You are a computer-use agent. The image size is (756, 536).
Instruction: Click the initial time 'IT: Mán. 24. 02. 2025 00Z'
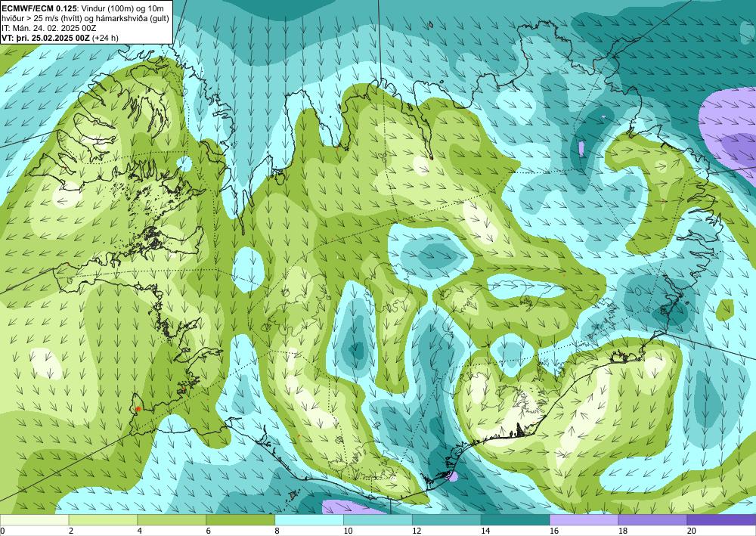point(49,28)
